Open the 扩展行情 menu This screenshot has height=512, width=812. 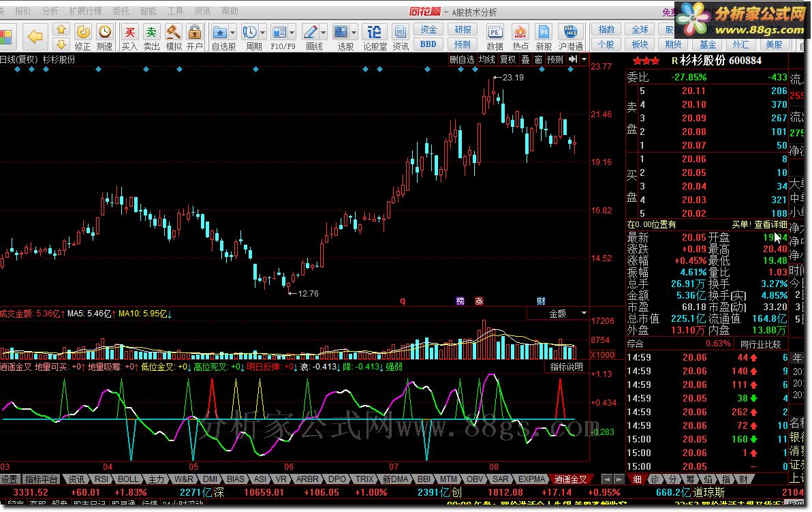[85, 11]
